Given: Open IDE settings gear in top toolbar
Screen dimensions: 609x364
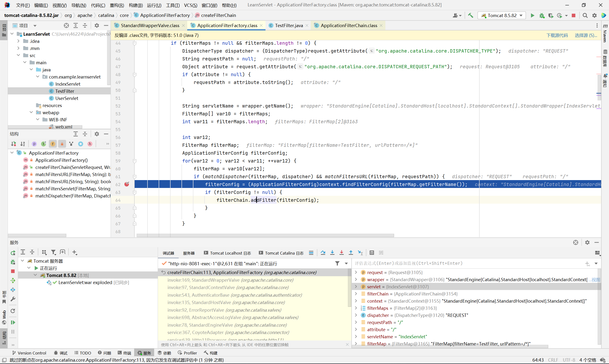Looking at the screenshot, I should (x=594, y=15).
